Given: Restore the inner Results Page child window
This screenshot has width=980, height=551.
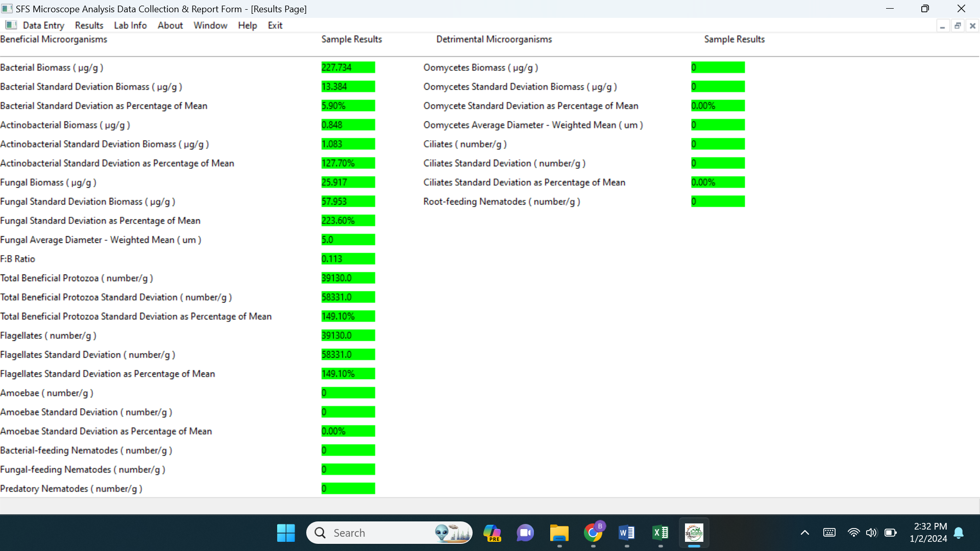Looking at the screenshot, I should pos(958,26).
